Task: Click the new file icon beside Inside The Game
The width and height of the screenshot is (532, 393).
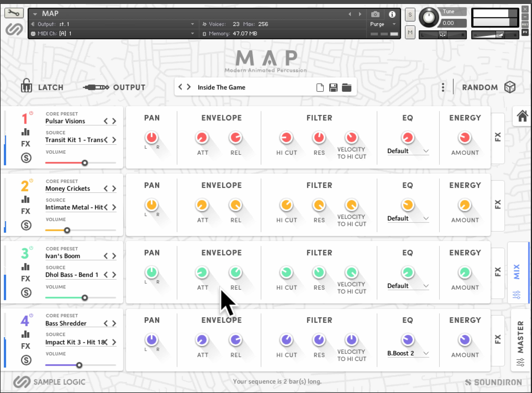Action: (320, 87)
